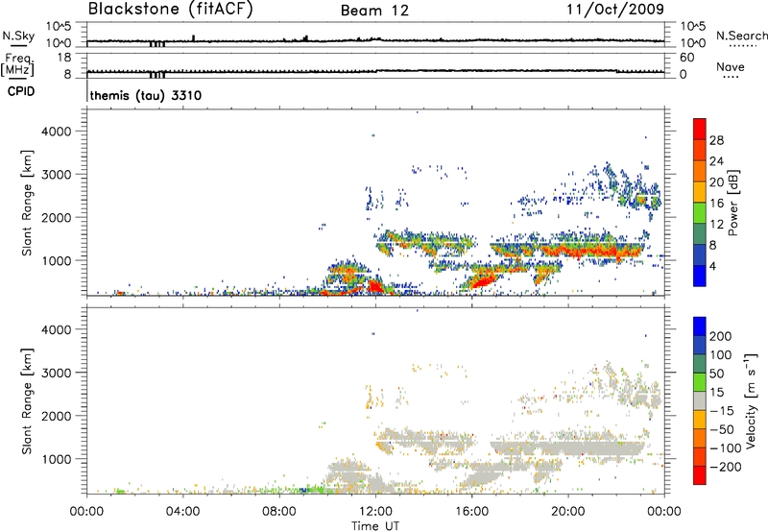Click the light green 12–16 dB power swatch
768x532 pixels.
coord(700,212)
